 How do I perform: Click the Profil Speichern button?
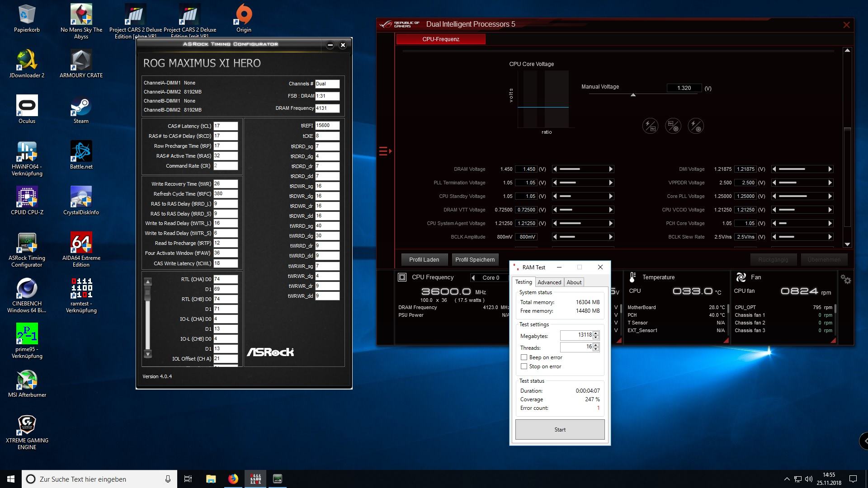point(475,259)
